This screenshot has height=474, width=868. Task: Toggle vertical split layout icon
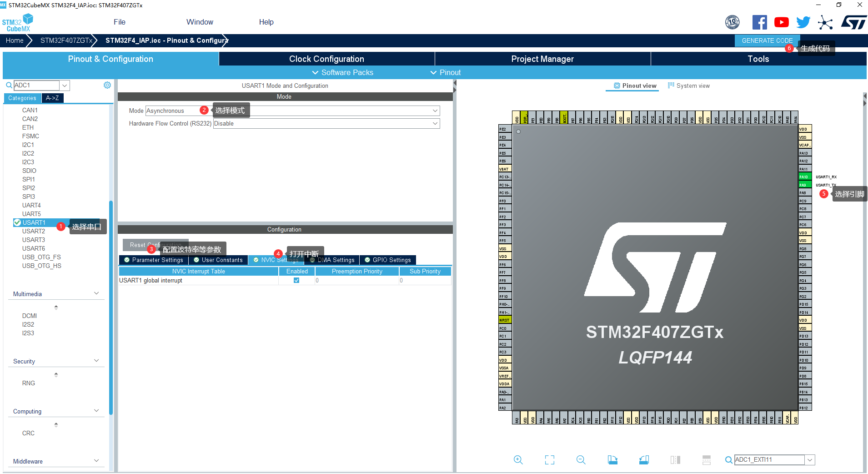pyautogui.click(x=675, y=460)
